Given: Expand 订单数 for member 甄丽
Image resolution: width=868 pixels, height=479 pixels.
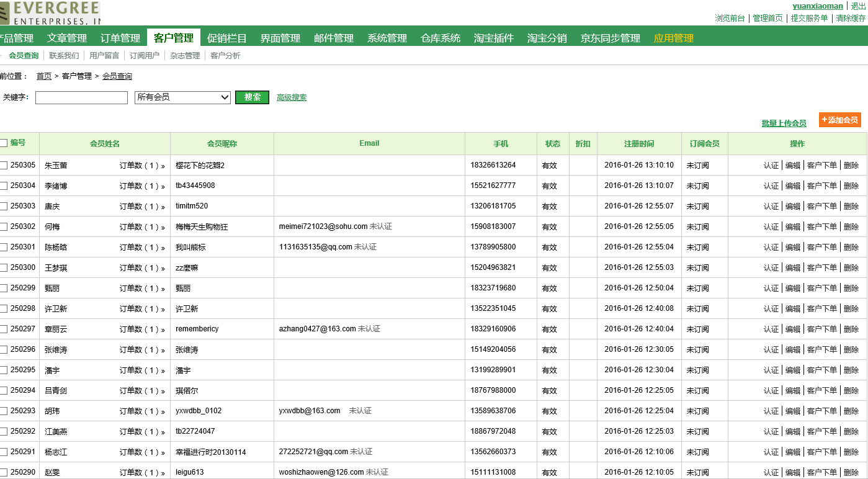Looking at the screenshot, I should (x=142, y=289).
